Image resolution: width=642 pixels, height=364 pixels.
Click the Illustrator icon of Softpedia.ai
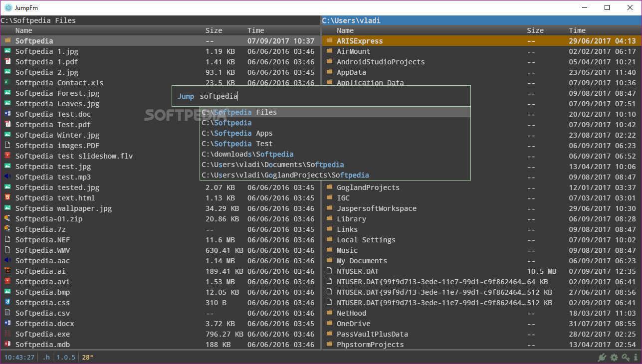pos(7,271)
